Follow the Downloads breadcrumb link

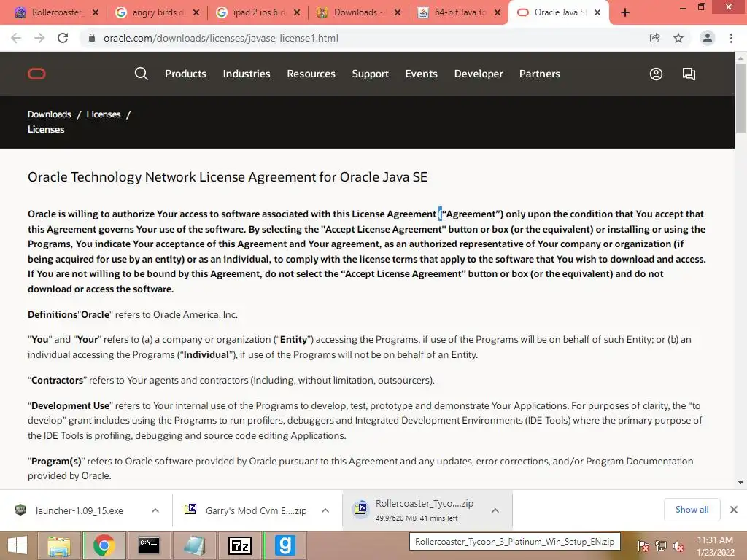(x=50, y=114)
